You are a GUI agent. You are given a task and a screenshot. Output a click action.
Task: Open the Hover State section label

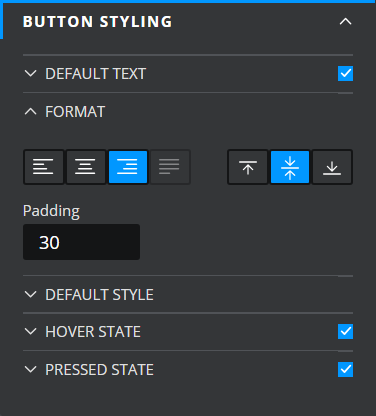click(x=93, y=332)
